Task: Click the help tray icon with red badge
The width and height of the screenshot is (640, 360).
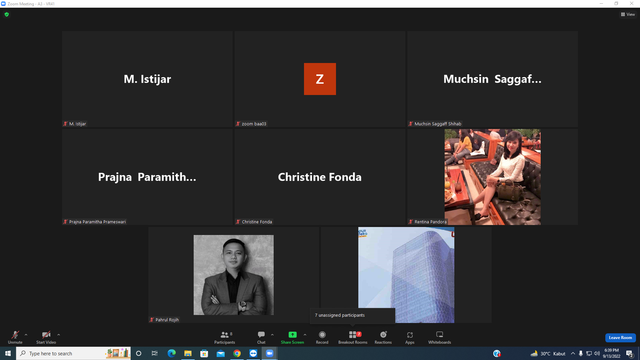Action: 497,353
